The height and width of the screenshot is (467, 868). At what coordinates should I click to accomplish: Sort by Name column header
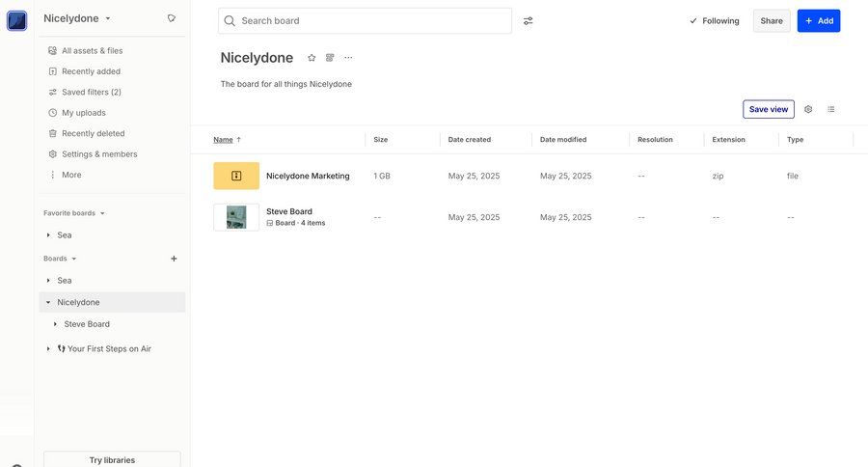point(227,140)
